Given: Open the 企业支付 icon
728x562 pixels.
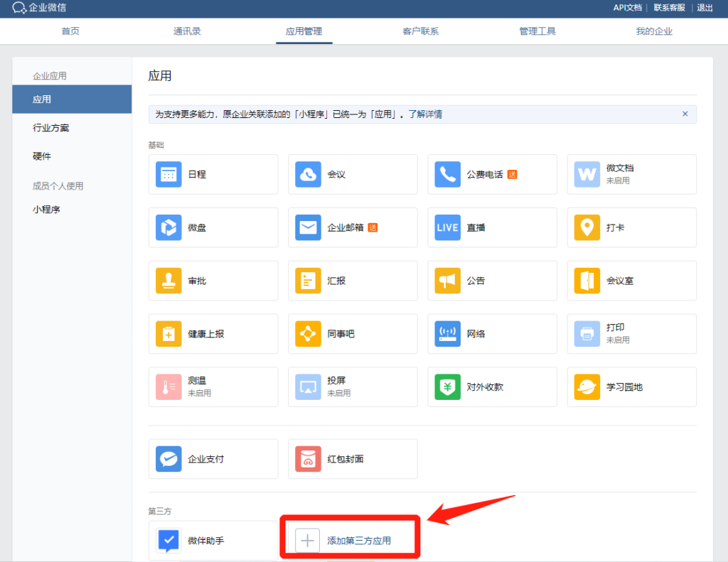Looking at the screenshot, I should coord(168,459).
